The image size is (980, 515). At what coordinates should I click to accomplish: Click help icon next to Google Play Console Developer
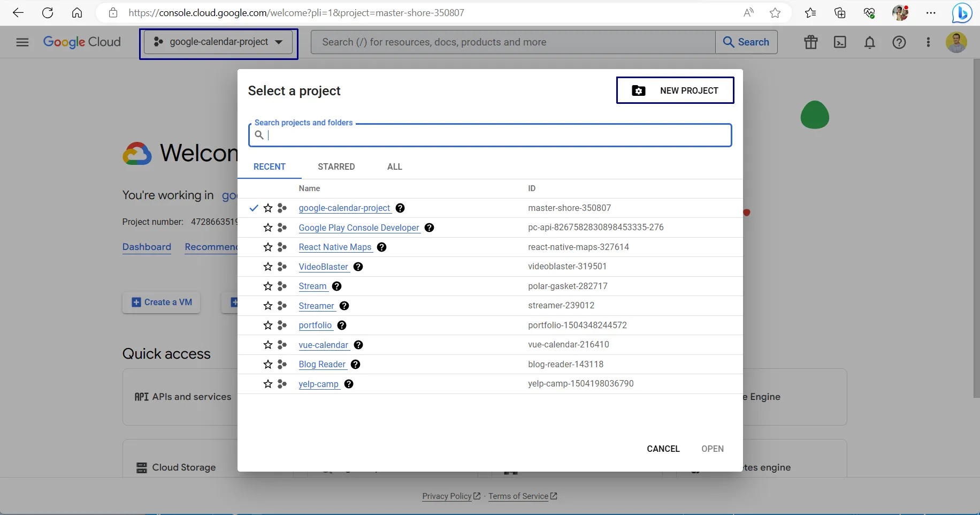pyautogui.click(x=429, y=228)
